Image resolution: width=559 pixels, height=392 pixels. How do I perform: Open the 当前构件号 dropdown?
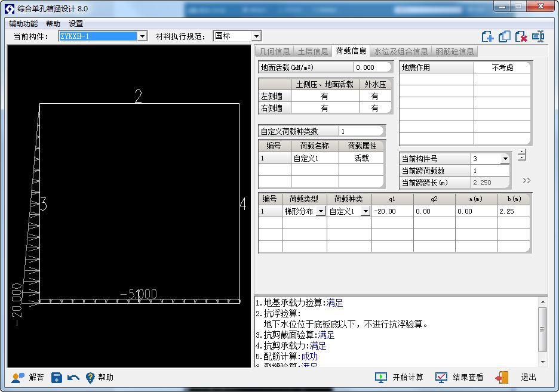[505, 159]
